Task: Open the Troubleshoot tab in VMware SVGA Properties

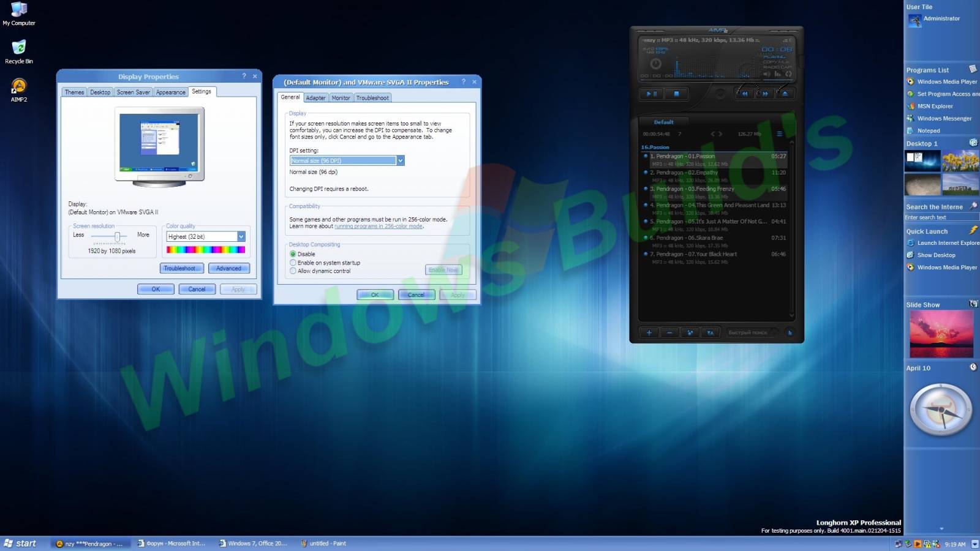Action: [372, 98]
